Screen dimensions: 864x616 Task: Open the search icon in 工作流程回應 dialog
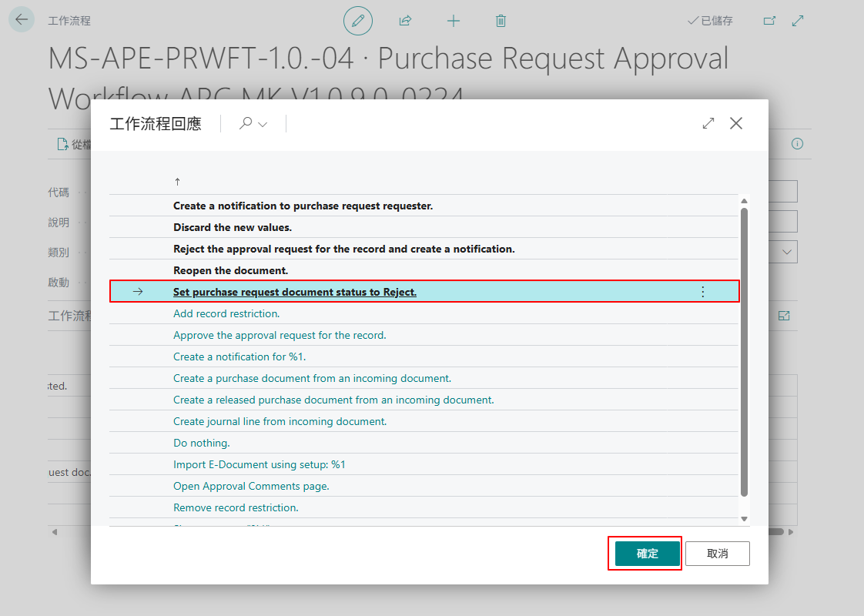[x=246, y=123]
